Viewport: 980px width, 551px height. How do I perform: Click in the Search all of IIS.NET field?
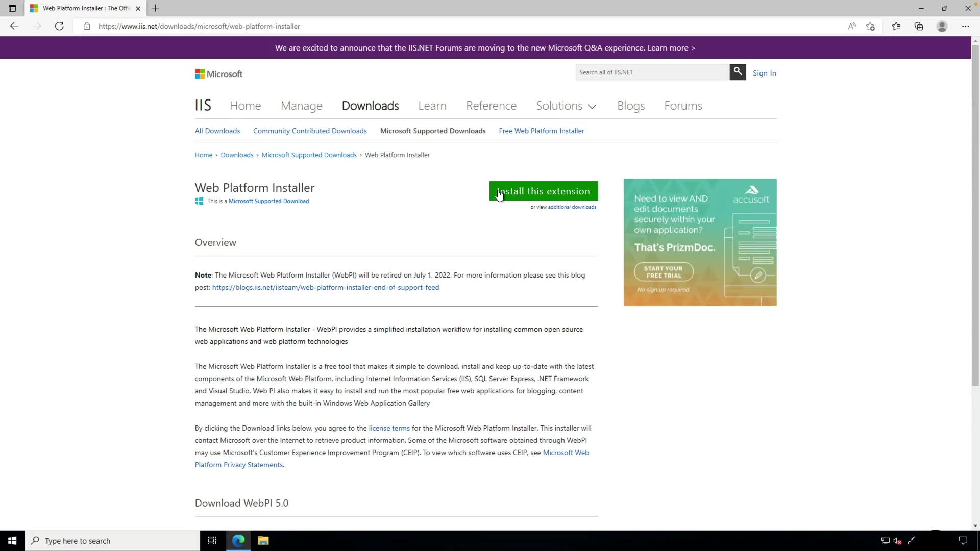click(x=652, y=72)
